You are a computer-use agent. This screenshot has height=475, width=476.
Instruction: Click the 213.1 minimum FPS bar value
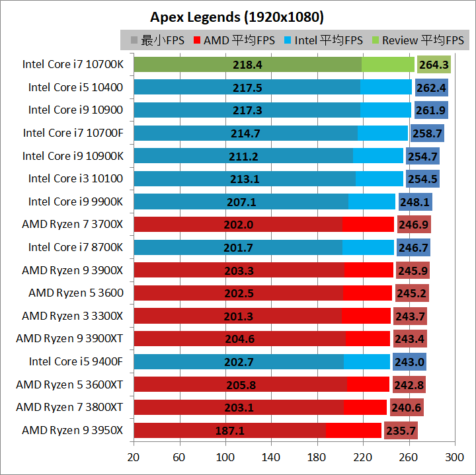[x=245, y=179]
